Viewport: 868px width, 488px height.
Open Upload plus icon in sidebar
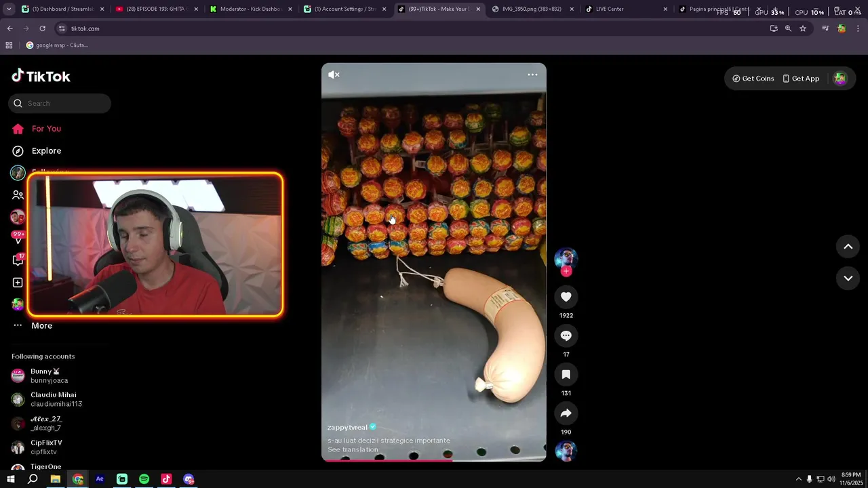(18, 283)
